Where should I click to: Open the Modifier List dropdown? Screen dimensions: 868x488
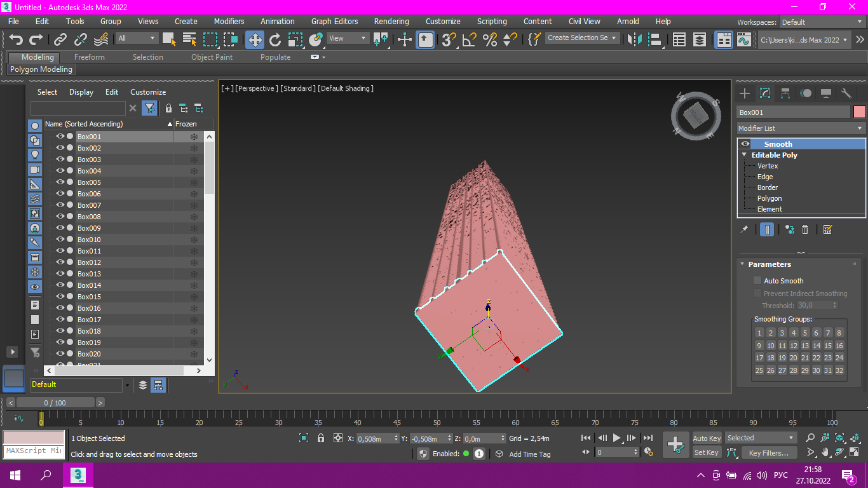coord(801,128)
